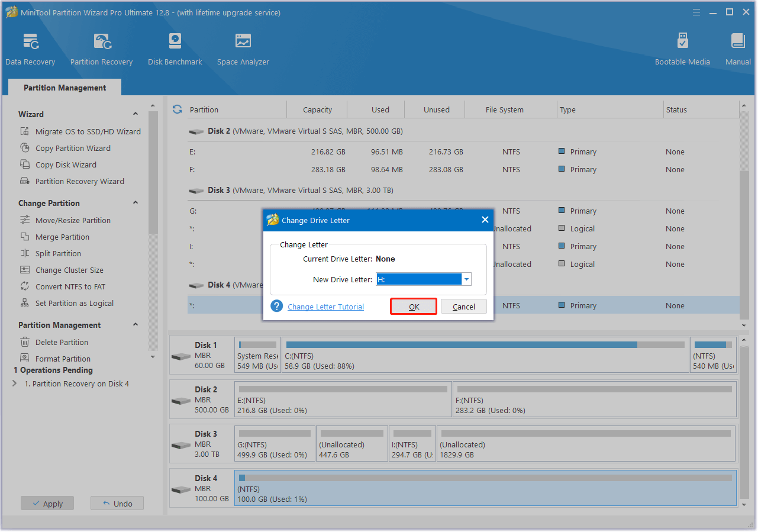Click Disk 3 header row in partition list
758x532 pixels.
click(463, 191)
